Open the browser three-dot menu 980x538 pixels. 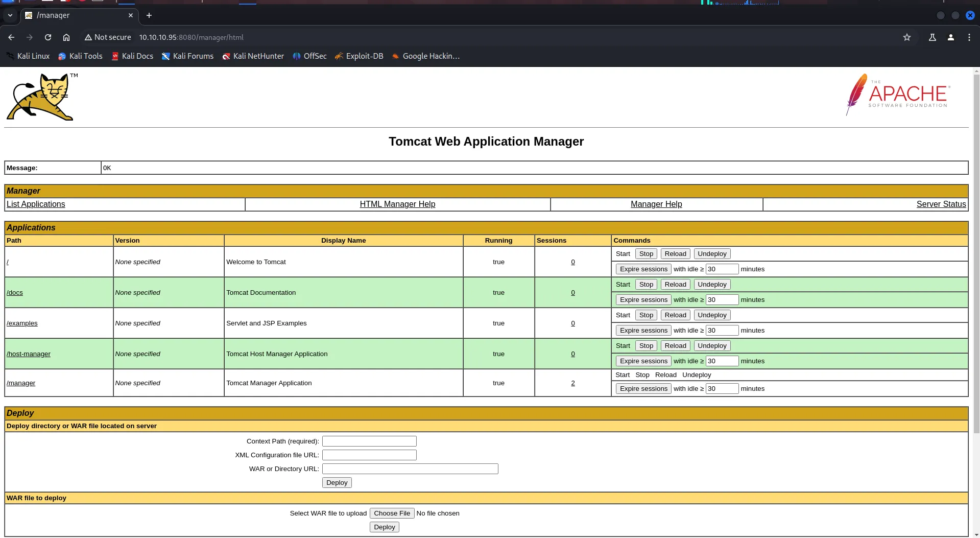pos(969,37)
